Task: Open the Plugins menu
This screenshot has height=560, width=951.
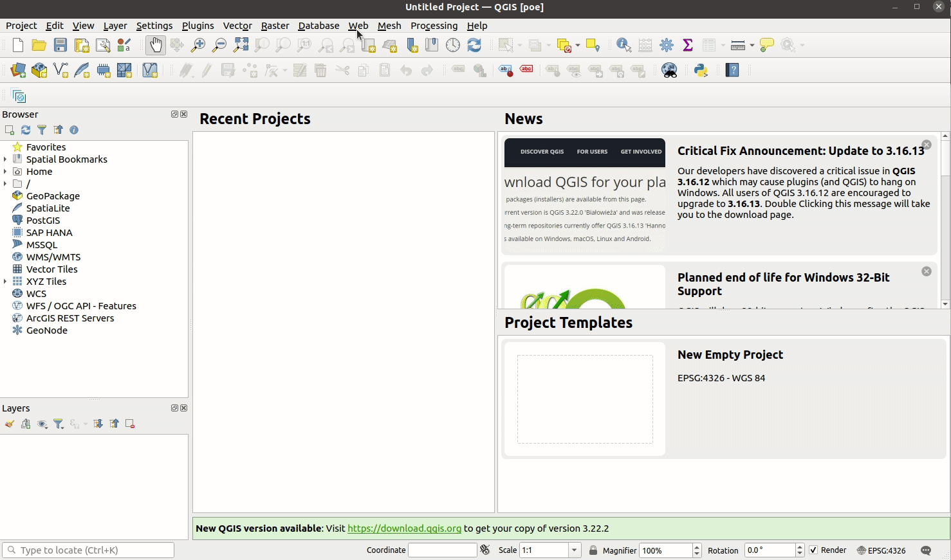Action: click(x=198, y=26)
